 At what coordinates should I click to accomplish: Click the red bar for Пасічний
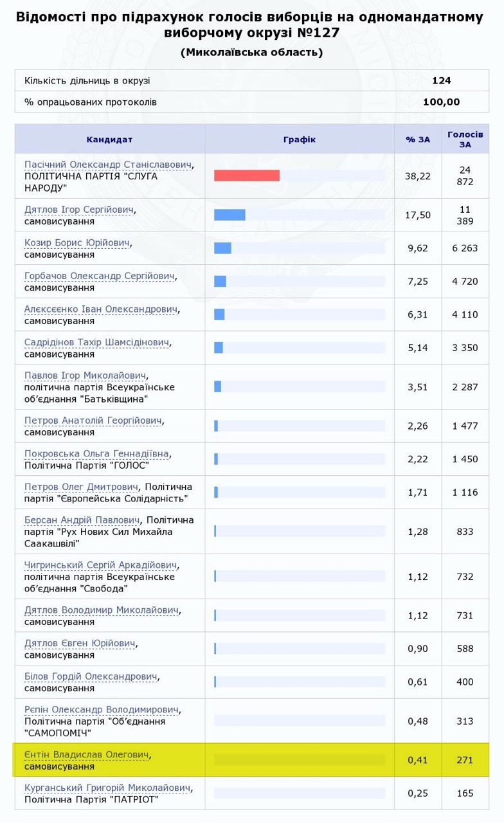[x=247, y=176]
